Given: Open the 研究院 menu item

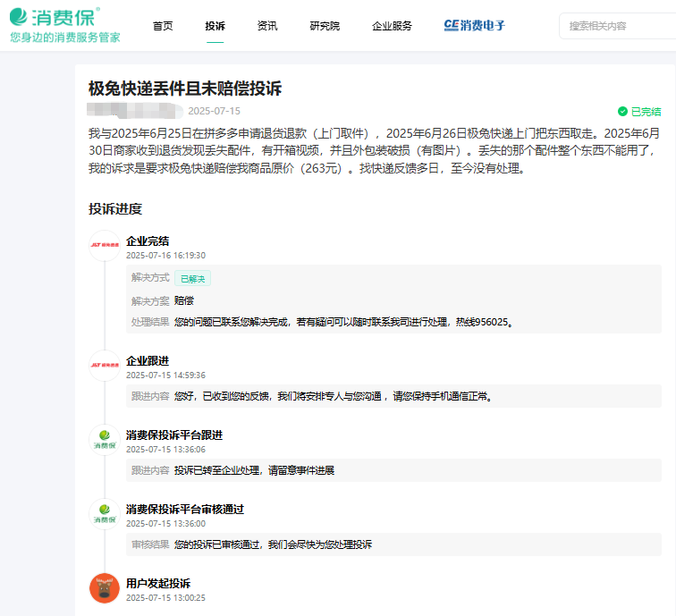Looking at the screenshot, I should (x=325, y=26).
